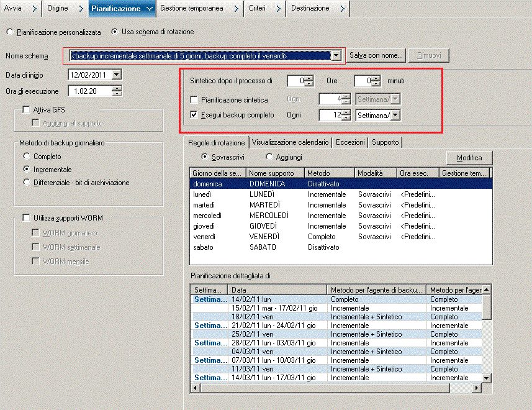Tick the Pianificazione sintetica checkbox
The width and height of the screenshot is (532, 410).
point(194,99)
